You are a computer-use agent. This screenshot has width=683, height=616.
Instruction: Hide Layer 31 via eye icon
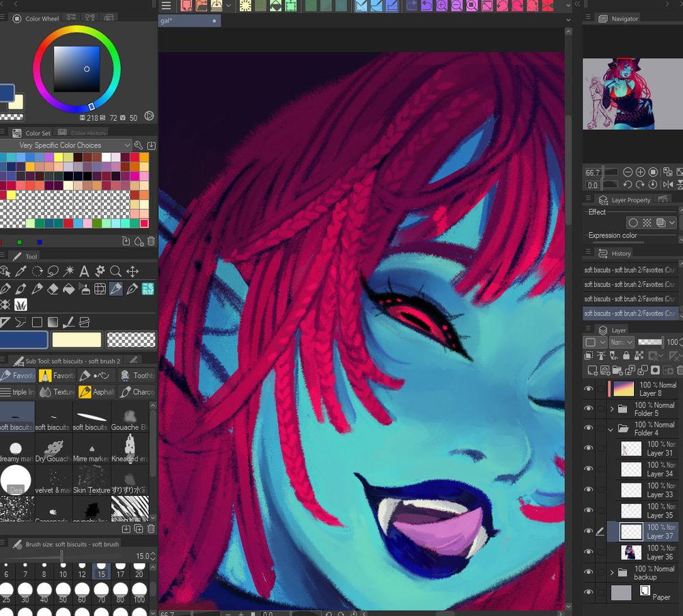pos(589,448)
